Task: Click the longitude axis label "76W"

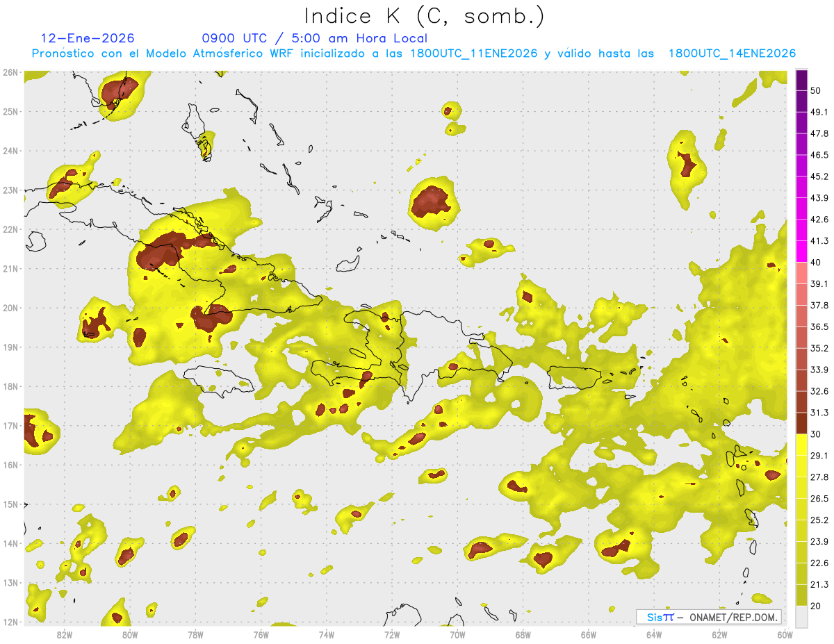Action: [261, 634]
